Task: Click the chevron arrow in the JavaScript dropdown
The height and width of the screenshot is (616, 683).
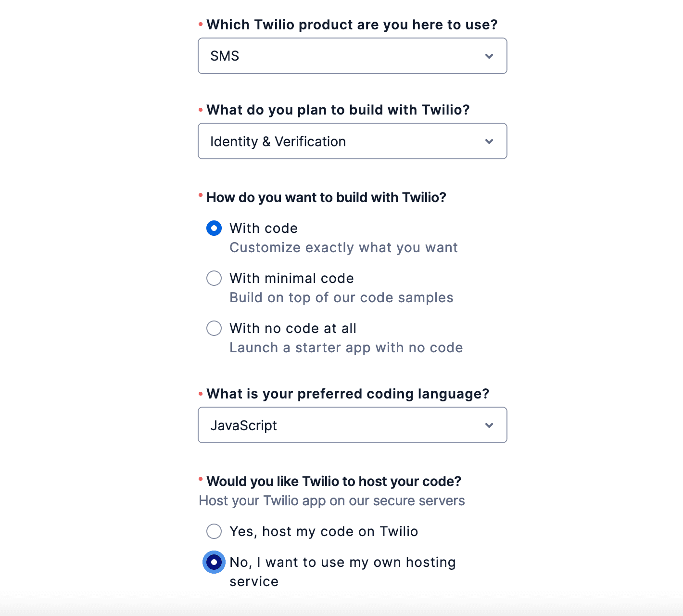Action: pyautogui.click(x=489, y=425)
